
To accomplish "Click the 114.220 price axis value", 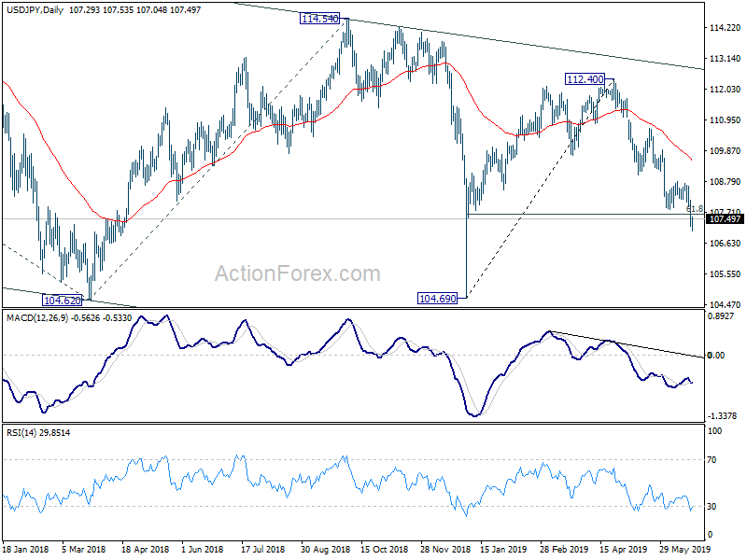I will [725, 28].
